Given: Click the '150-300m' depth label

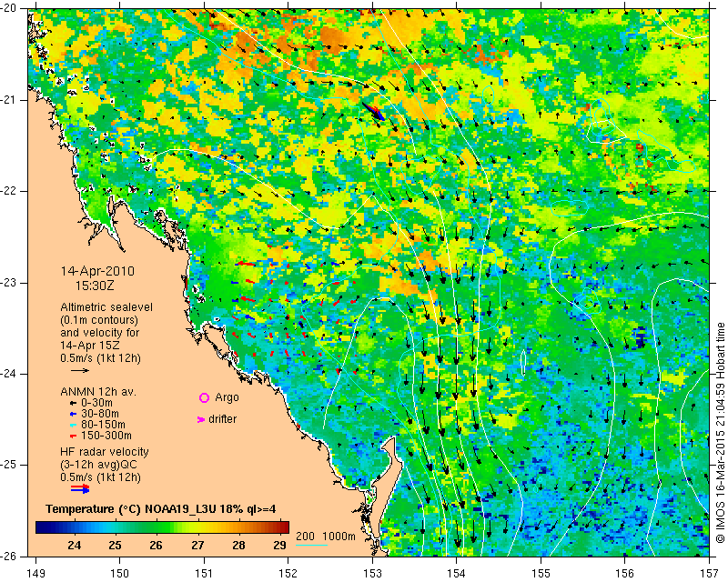Looking at the screenshot, I should 106,436.
